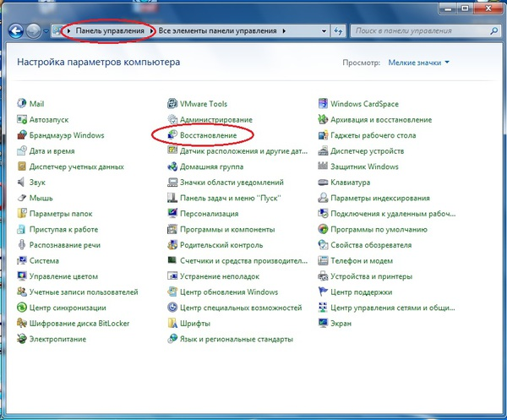
Task: Open Центр синхронизации link
Action: coord(68,308)
